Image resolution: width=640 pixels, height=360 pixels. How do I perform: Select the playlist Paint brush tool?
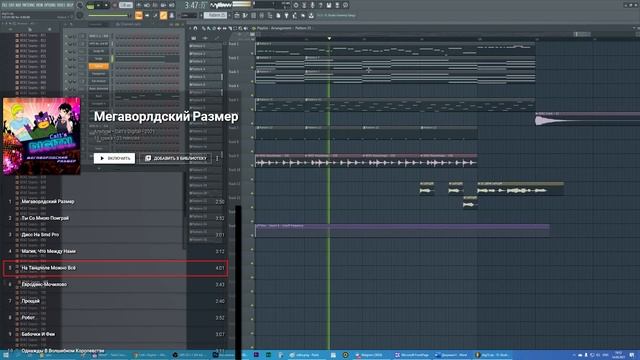(209, 28)
